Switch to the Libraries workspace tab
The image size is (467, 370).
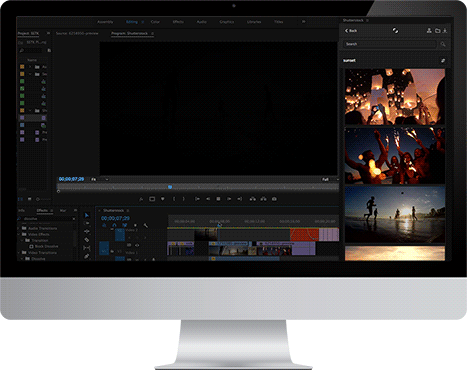point(254,22)
